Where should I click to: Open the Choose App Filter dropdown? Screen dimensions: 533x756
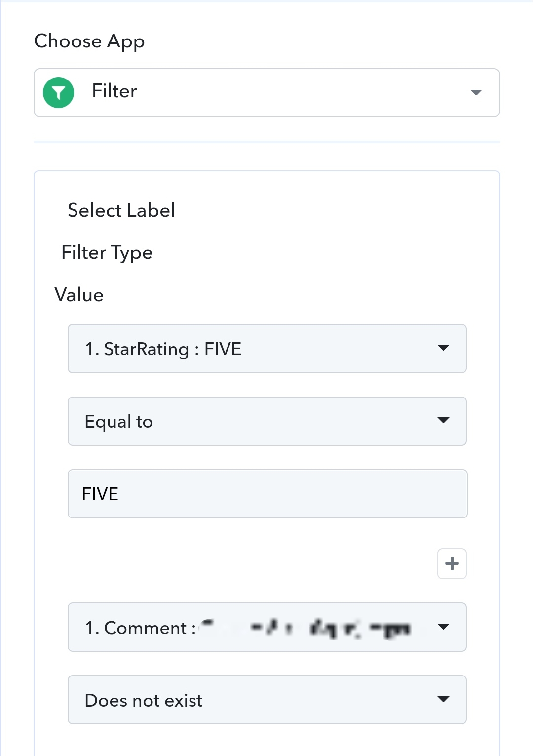click(x=266, y=92)
